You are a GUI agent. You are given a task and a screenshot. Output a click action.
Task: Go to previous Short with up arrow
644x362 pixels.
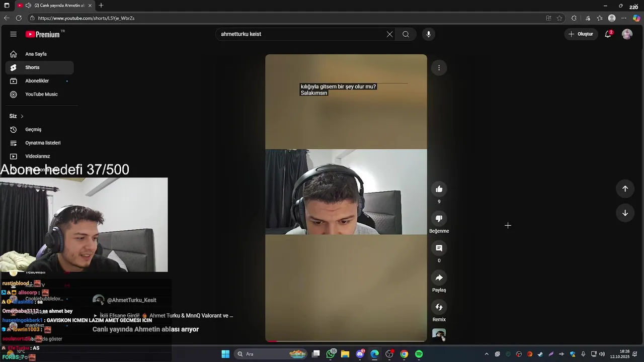click(x=625, y=189)
